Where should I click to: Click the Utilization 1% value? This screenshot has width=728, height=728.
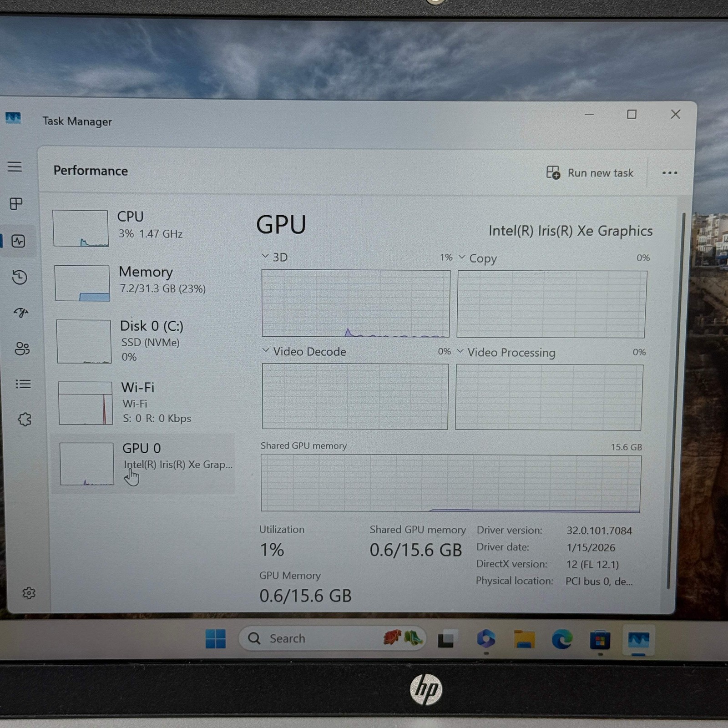[x=272, y=550]
